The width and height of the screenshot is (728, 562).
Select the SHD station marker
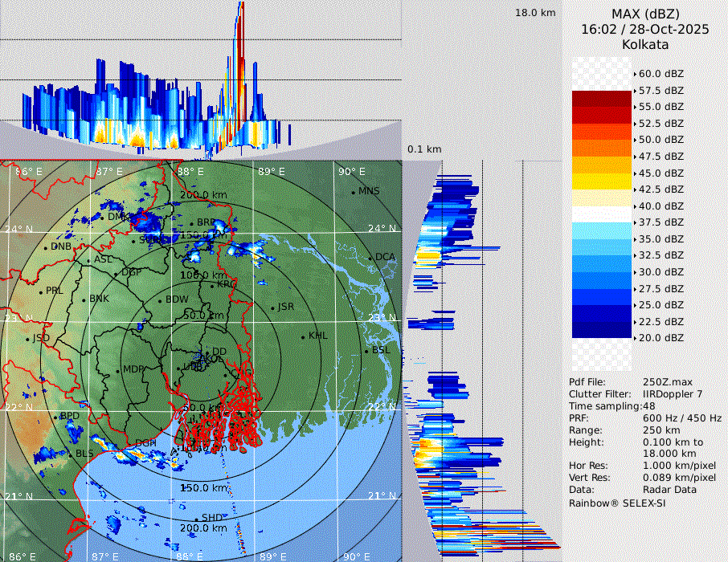click(x=197, y=518)
